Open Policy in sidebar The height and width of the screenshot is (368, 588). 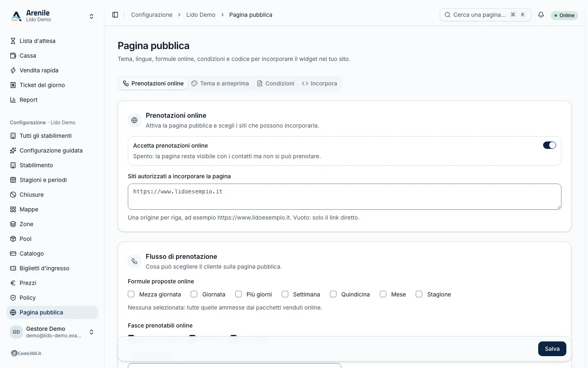click(52, 298)
